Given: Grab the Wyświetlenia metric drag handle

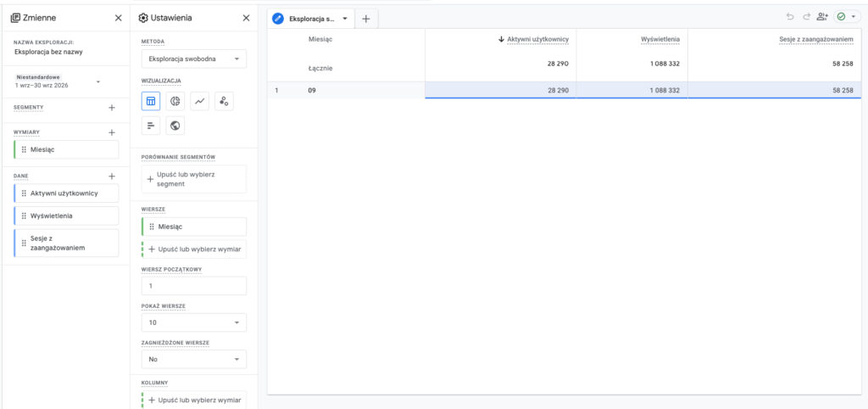Looking at the screenshot, I should coord(24,216).
